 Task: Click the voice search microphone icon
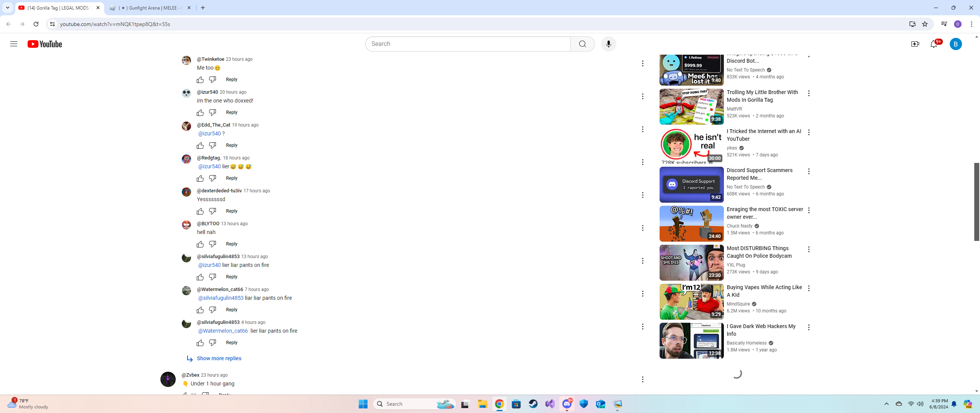tap(608, 44)
